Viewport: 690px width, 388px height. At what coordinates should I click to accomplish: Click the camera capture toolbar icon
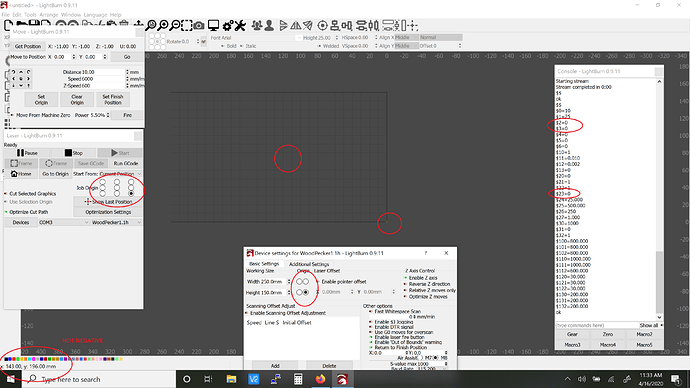click(199, 26)
